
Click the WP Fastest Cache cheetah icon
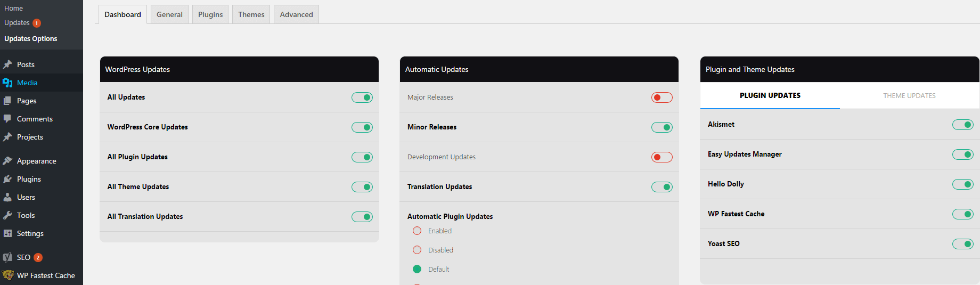click(x=7, y=275)
